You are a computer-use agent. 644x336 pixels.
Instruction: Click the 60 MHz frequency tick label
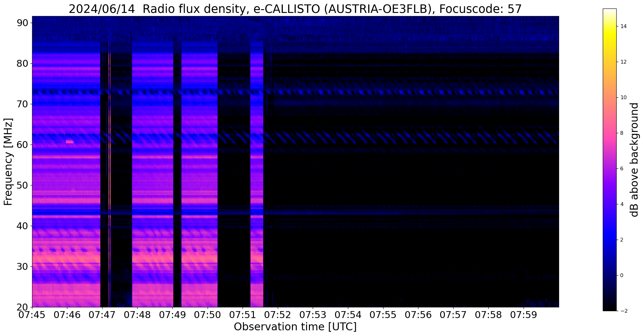22,145
